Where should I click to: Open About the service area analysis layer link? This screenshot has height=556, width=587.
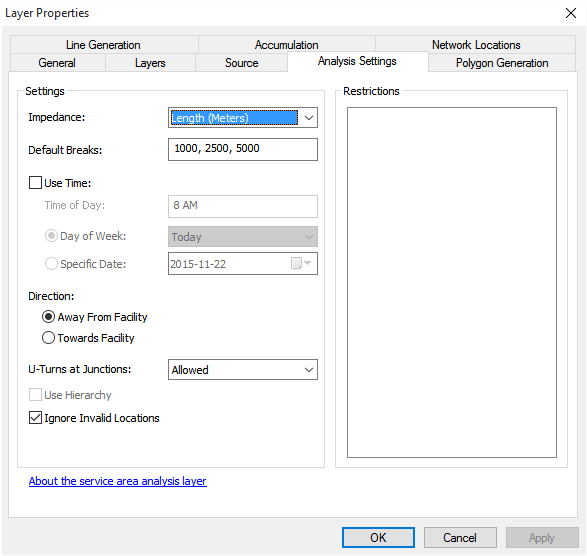click(118, 481)
